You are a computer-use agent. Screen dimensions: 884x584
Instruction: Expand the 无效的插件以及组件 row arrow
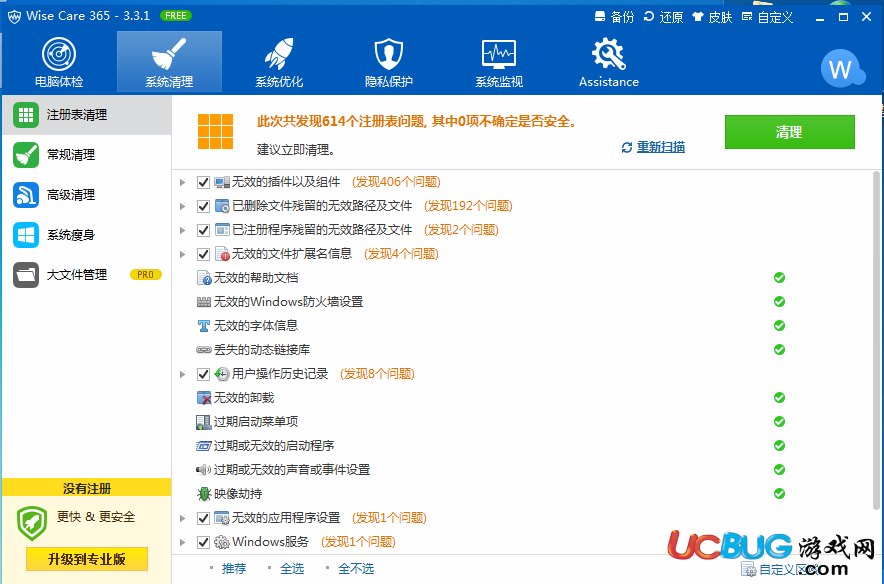point(182,182)
